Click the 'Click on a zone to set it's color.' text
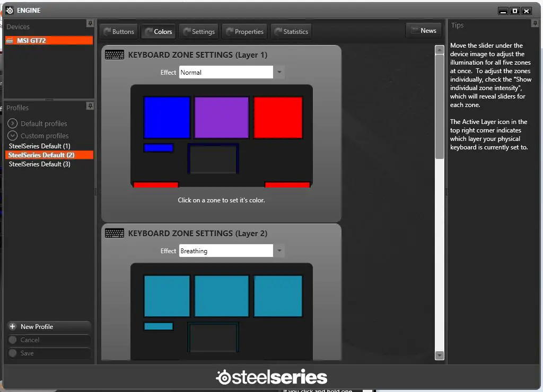Screen dimensions: 543x392 click(x=221, y=200)
